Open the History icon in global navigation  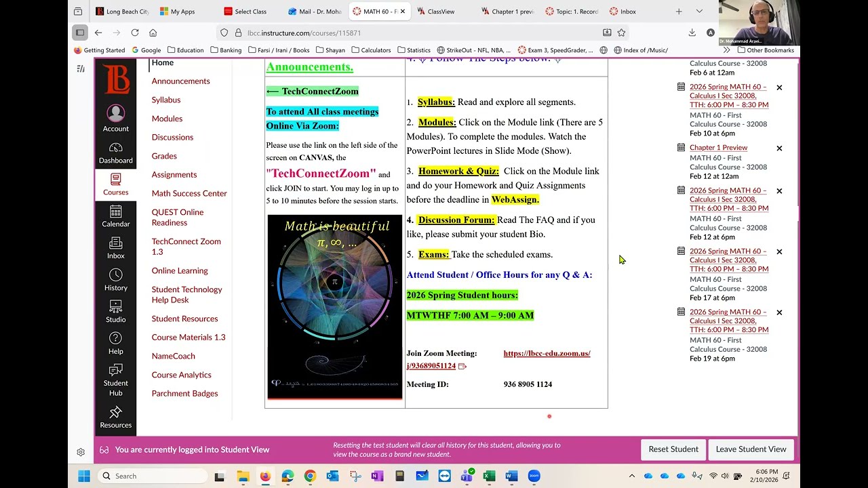click(115, 279)
